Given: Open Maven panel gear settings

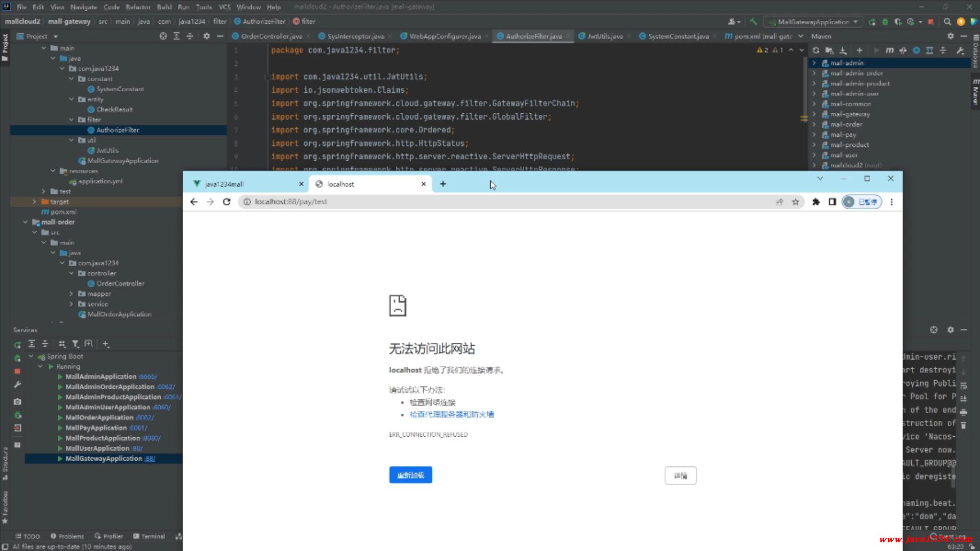Looking at the screenshot, I should 950,36.
